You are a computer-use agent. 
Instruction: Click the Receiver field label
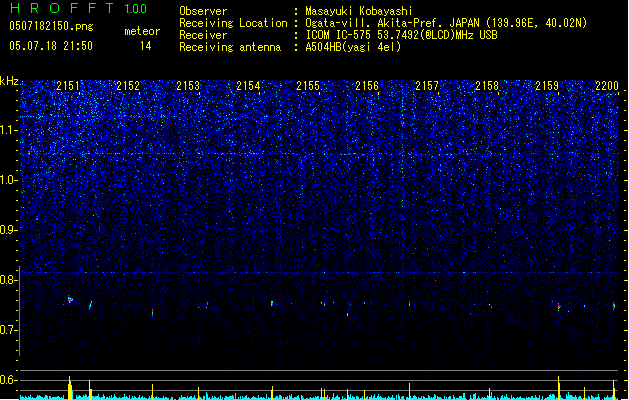tap(203, 35)
